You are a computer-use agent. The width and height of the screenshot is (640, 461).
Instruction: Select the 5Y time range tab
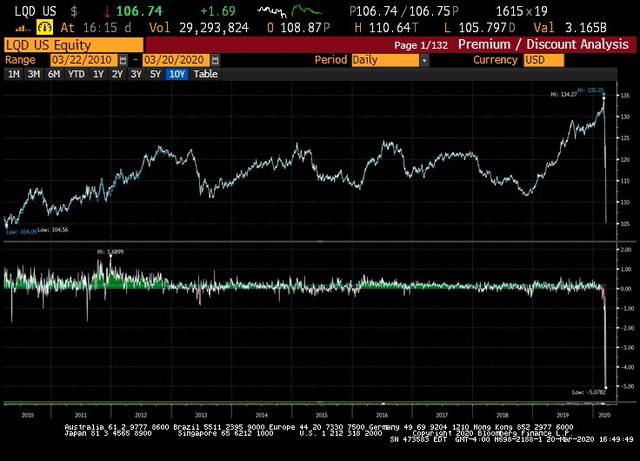tap(155, 74)
